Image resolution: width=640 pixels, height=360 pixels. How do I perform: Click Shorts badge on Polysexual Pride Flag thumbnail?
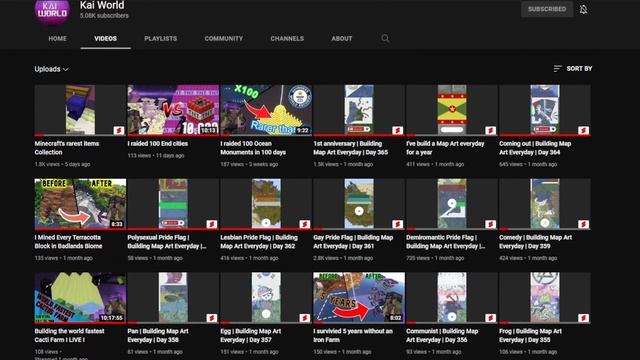click(x=211, y=224)
